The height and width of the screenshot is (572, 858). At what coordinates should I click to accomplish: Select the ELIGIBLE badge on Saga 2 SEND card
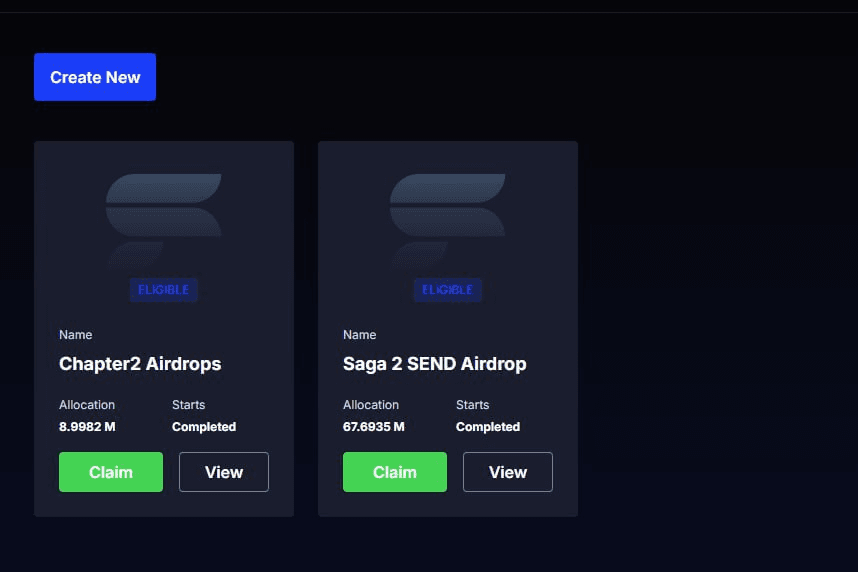[x=448, y=290]
